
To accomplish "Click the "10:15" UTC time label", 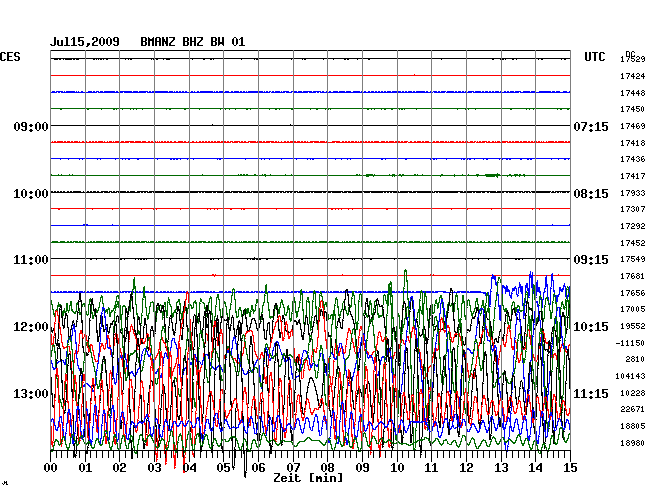I will tap(591, 327).
